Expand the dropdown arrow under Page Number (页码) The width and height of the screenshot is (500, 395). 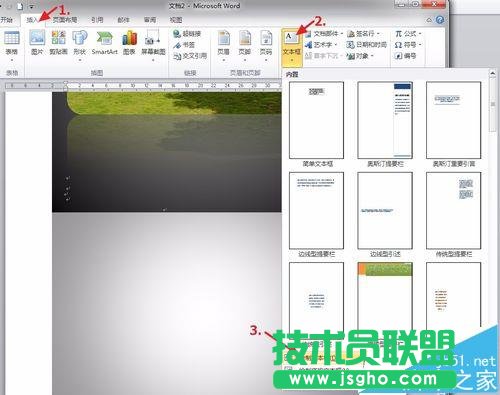tap(266, 60)
